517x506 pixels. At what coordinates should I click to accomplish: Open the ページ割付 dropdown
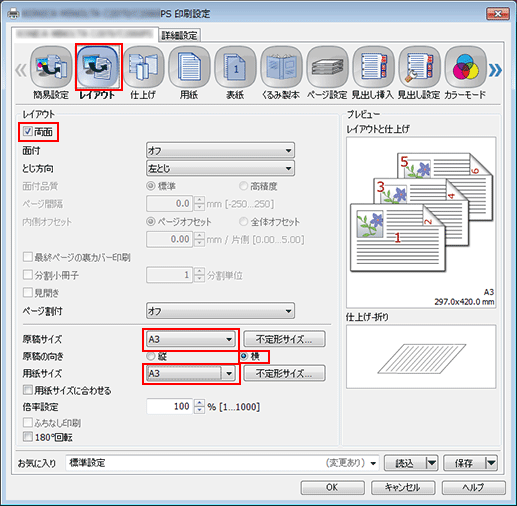tap(220, 311)
